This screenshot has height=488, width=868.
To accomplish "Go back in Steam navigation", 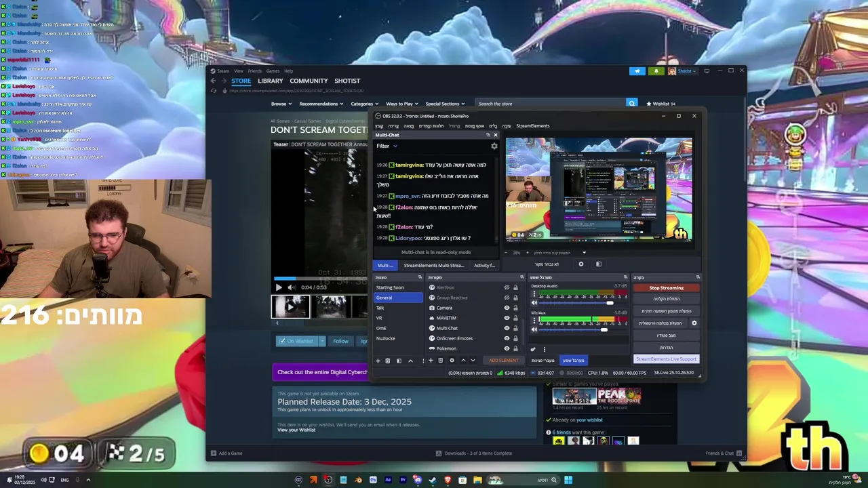I will (214, 81).
